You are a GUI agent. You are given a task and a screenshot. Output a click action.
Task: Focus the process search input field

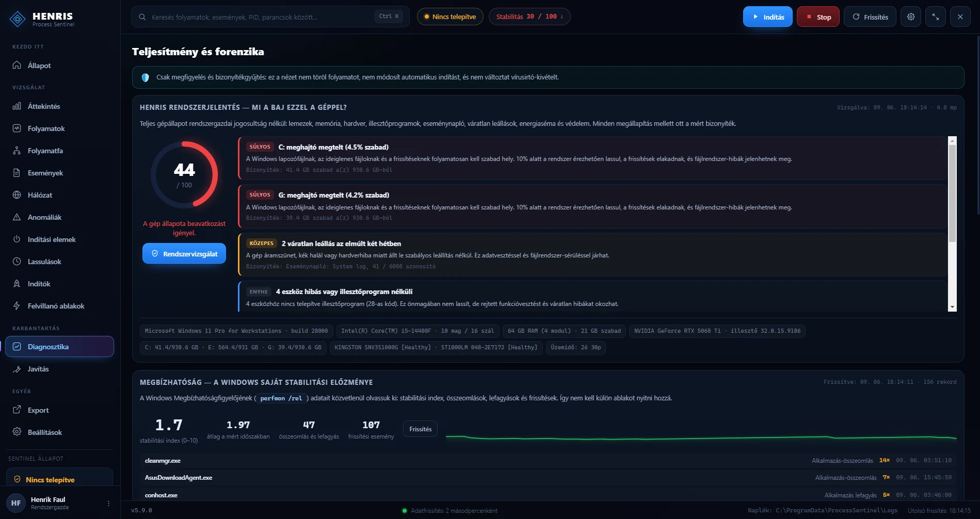[x=270, y=17]
